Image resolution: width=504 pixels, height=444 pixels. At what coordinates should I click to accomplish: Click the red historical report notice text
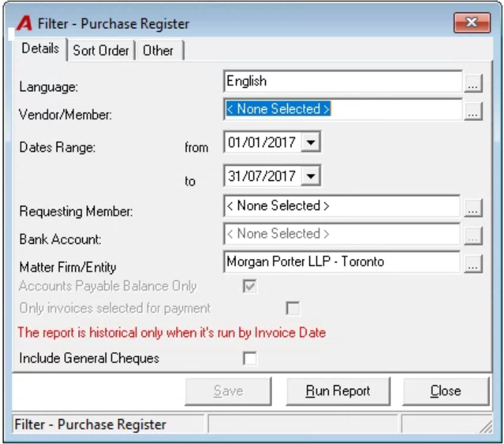(172, 332)
